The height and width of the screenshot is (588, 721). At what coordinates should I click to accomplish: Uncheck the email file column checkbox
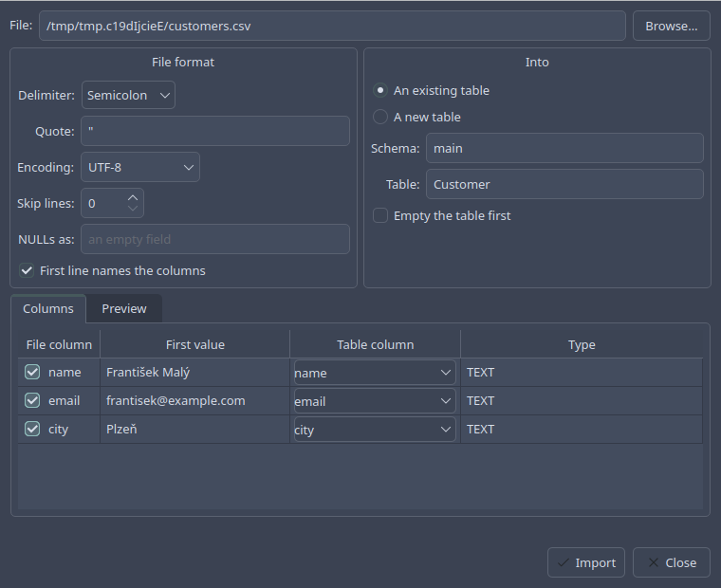click(32, 400)
